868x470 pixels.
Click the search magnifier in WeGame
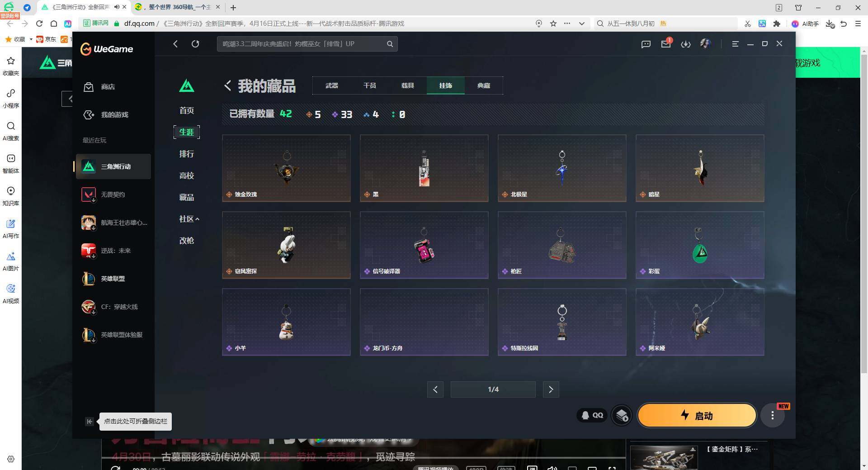click(x=390, y=44)
